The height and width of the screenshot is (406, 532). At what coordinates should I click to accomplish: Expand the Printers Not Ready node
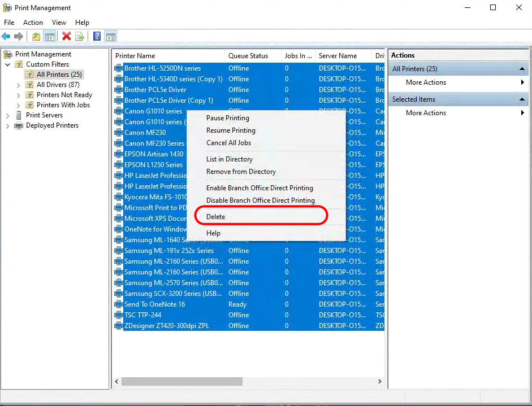click(x=19, y=95)
